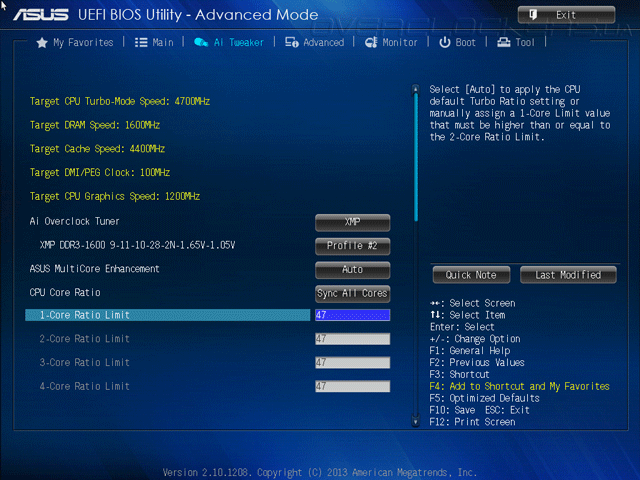
Task: Go to the Advanced tab
Action: pos(314,42)
